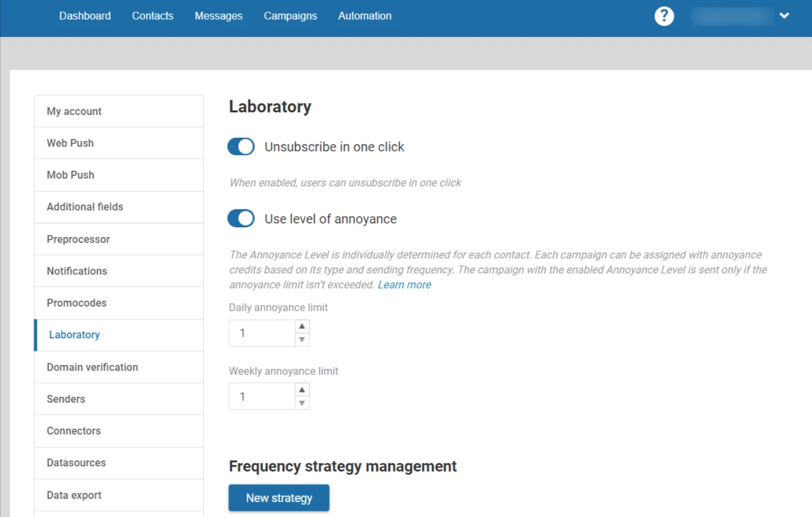
Task: Decrease the daily annoyance limit
Action: 302,340
